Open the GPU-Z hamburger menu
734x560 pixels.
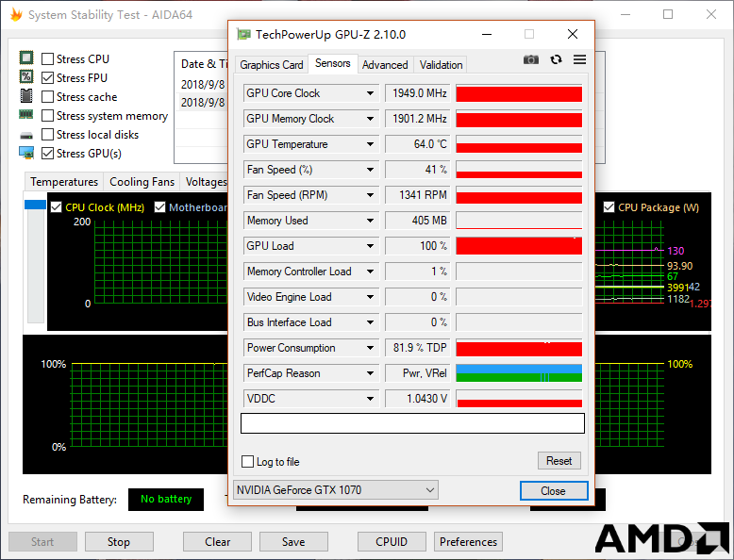579,59
